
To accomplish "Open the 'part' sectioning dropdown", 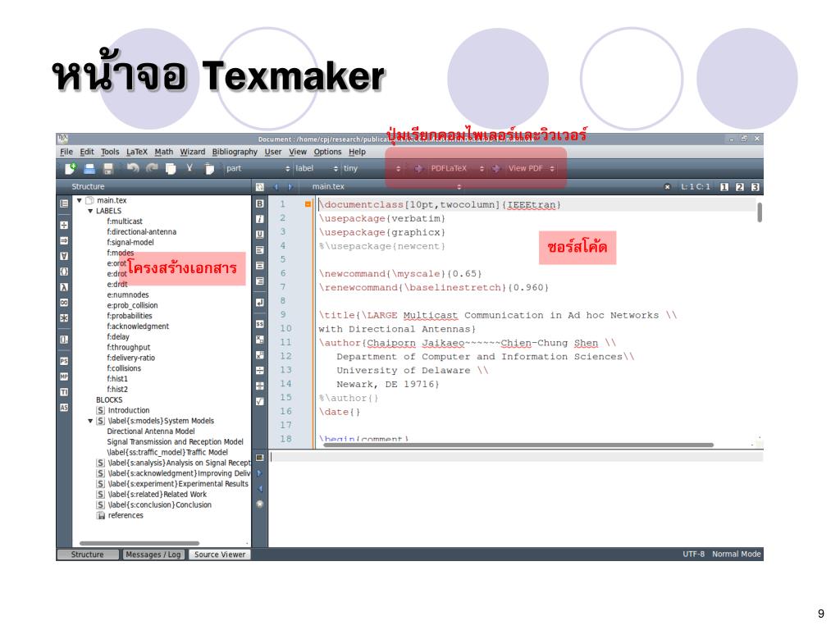I will click(x=257, y=169).
